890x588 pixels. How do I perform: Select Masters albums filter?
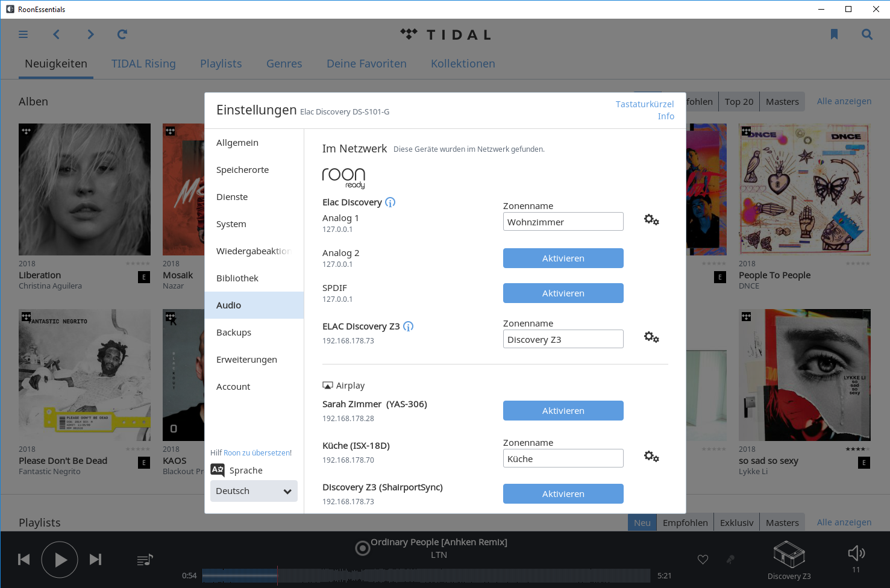[782, 102]
